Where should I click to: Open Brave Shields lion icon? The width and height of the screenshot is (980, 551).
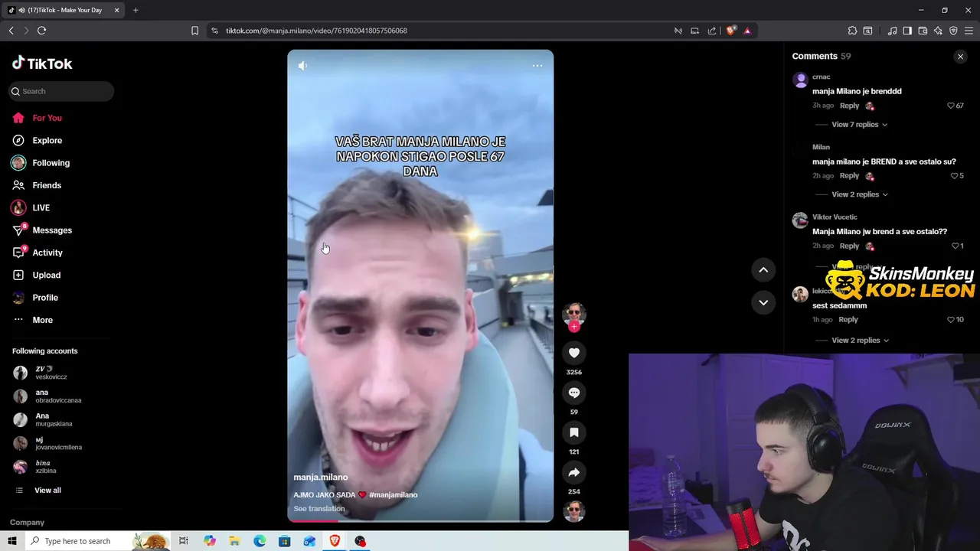[x=730, y=31]
